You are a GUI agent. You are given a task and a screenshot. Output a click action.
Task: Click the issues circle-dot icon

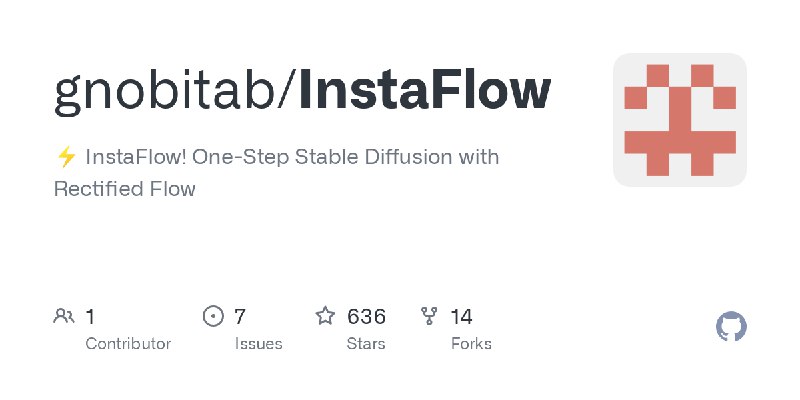point(213,316)
